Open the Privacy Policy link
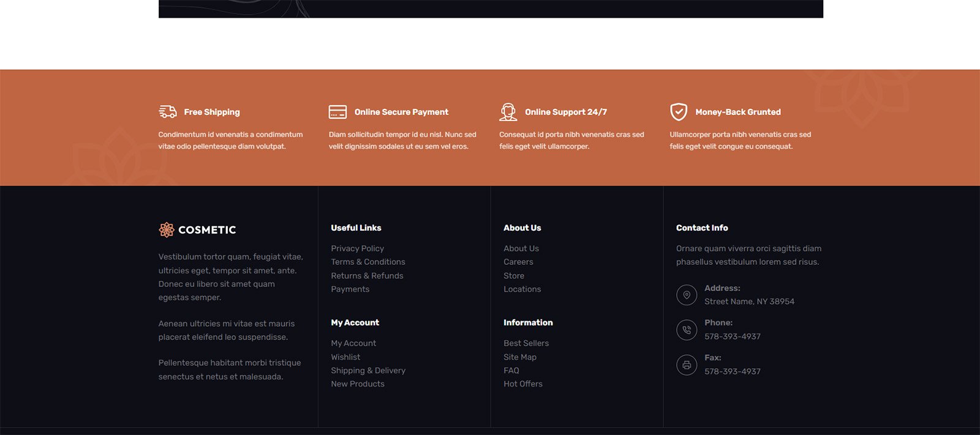The image size is (980, 435). pos(357,248)
